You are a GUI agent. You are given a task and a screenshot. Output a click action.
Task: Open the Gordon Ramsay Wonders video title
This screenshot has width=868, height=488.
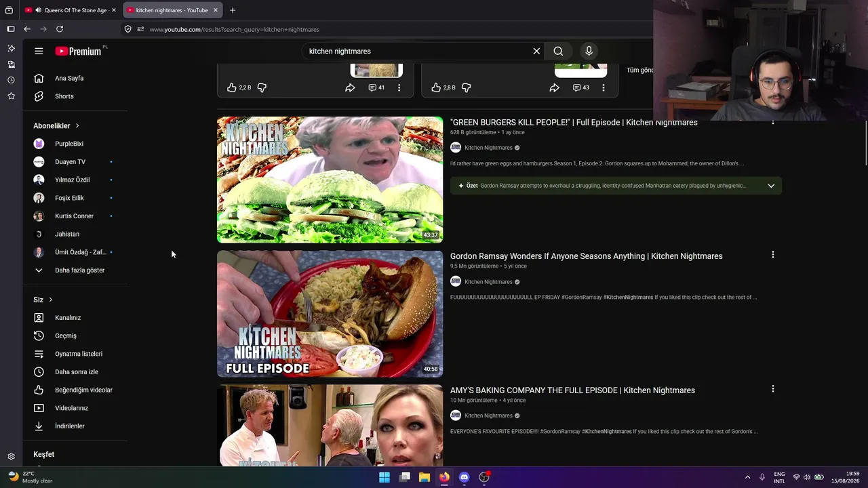tap(587, 256)
